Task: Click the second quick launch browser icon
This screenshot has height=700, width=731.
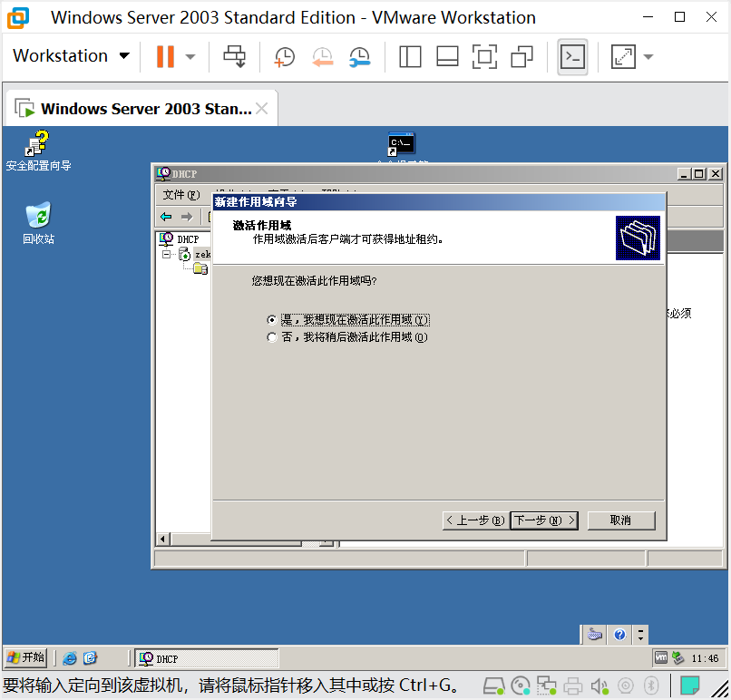Action: click(90, 658)
